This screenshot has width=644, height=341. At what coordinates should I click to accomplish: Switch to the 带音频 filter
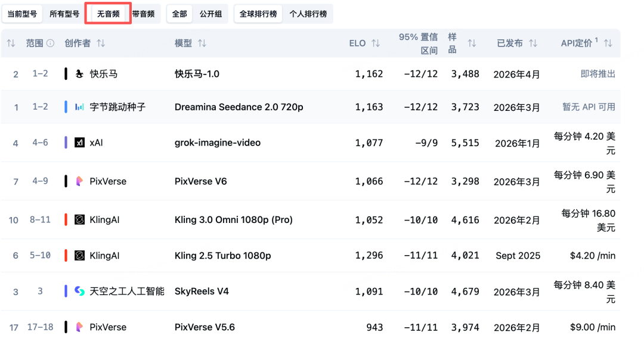(x=143, y=14)
